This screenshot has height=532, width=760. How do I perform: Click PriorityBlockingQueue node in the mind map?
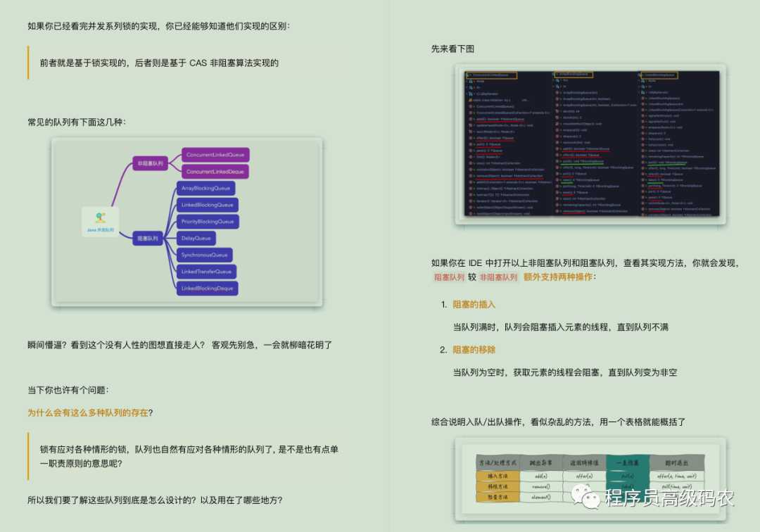coord(208,222)
